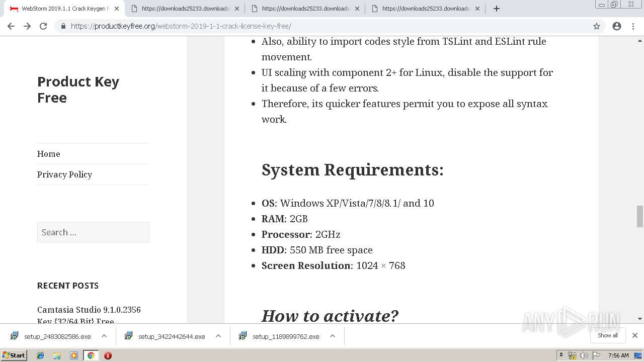
Task: Show all downloads
Action: [x=608, y=335]
